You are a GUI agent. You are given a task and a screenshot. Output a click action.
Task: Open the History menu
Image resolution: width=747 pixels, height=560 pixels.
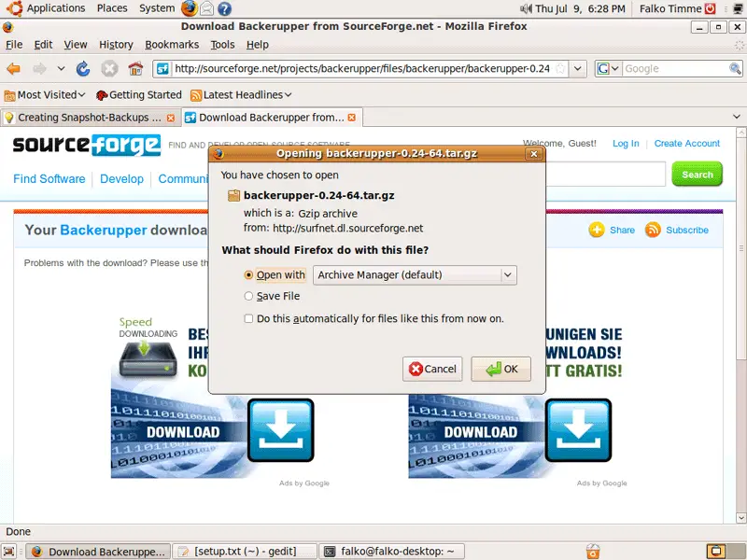click(116, 45)
